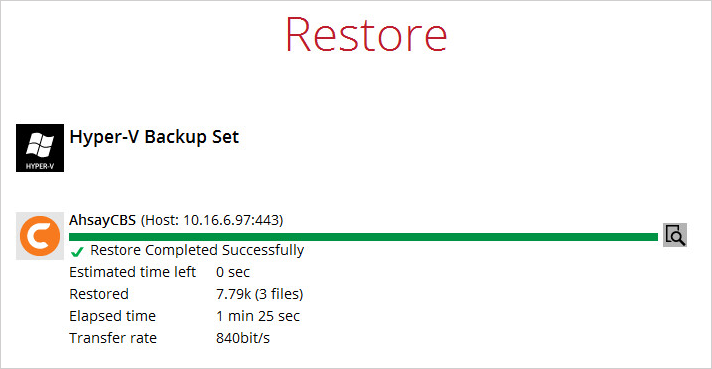This screenshot has height=369, width=712.
Task: Select the Host 10.16.6.97:443 text
Action: click(x=212, y=221)
